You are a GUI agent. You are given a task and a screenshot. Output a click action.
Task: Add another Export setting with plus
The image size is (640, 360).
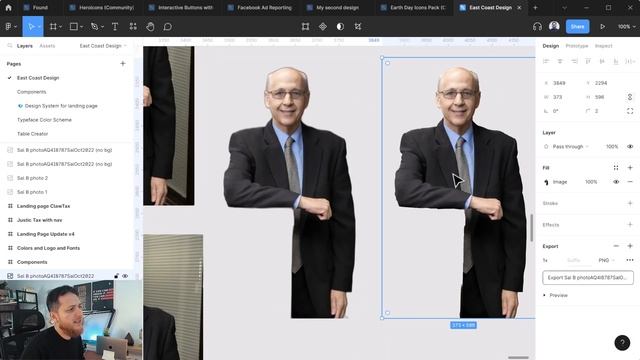click(x=630, y=246)
